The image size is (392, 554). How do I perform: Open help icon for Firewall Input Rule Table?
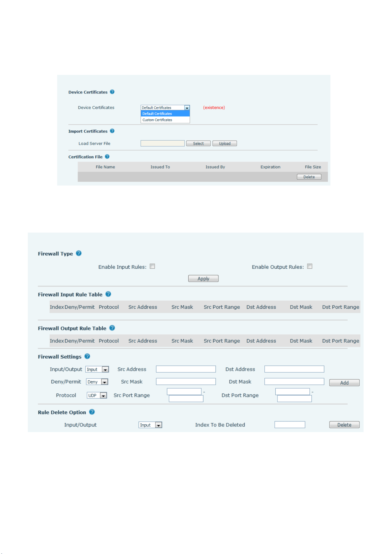pyautogui.click(x=108, y=294)
